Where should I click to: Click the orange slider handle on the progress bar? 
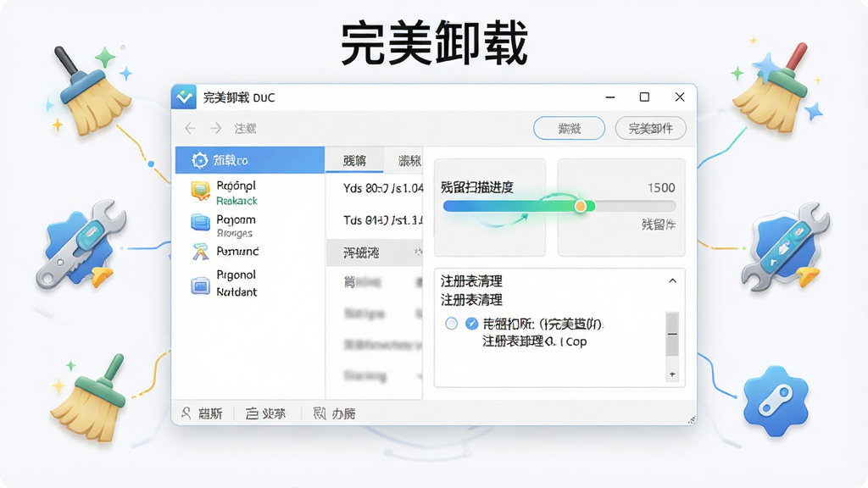580,207
